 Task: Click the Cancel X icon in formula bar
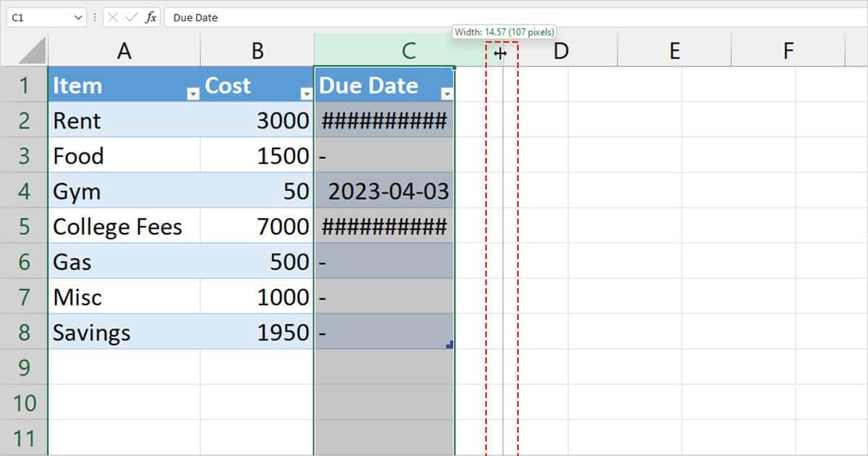tap(113, 17)
